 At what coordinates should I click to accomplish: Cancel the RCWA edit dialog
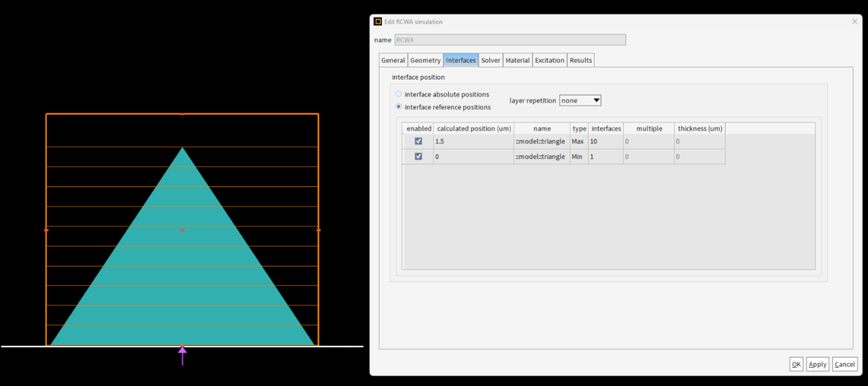(x=844, y=364)
